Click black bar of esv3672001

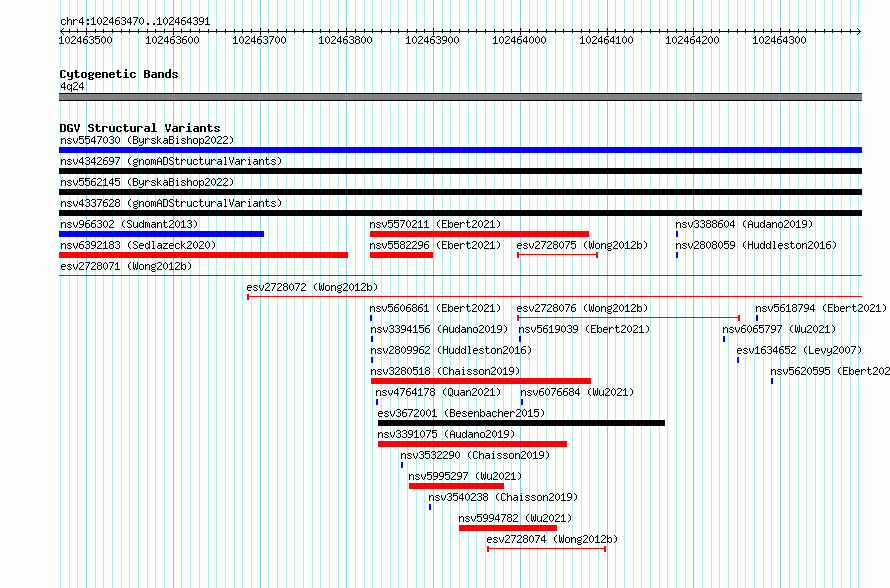pos(521,423)
